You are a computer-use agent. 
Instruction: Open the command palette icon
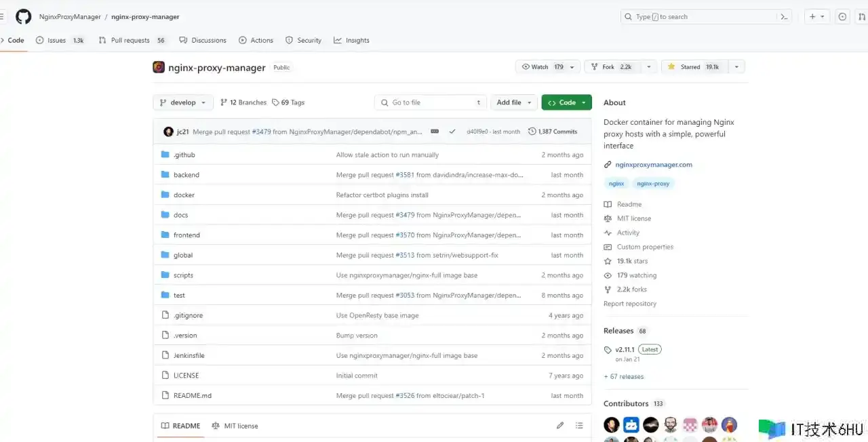(x=784, y=17)
